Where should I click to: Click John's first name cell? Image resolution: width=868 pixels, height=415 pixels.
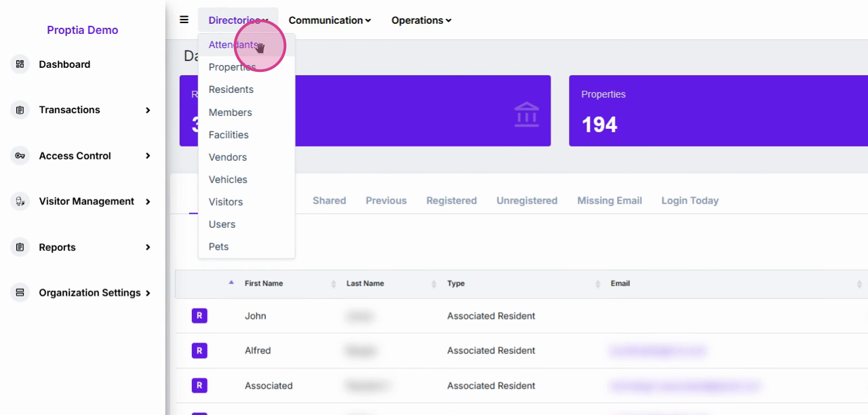coord(256,316)
